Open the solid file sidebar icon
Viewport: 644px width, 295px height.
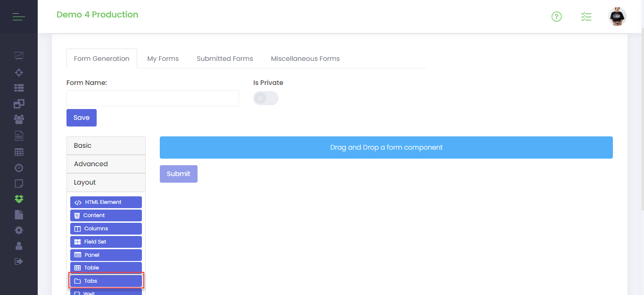point(19,215)
